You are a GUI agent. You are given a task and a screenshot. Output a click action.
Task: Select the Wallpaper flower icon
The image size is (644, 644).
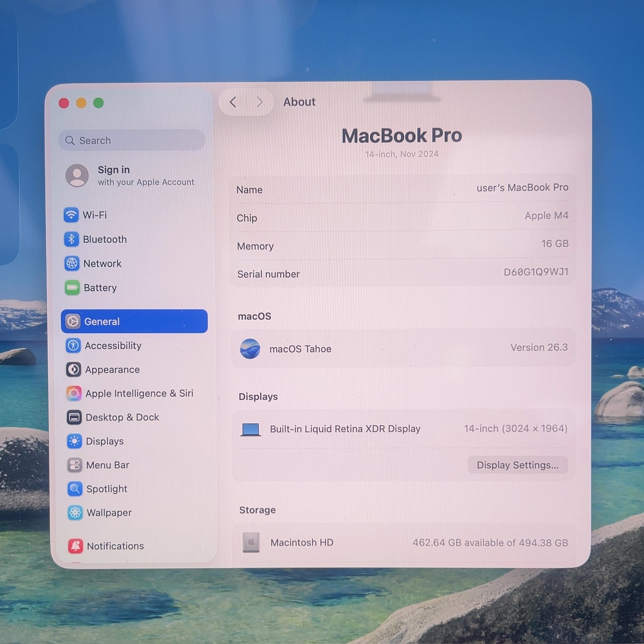[75, 513]
